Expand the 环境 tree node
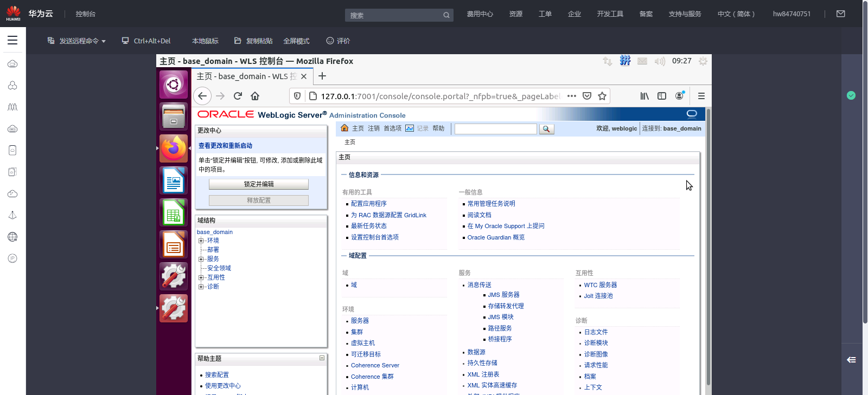Viewport: 868px width, 395px height. pyautogui.click(x=201, y=241)
